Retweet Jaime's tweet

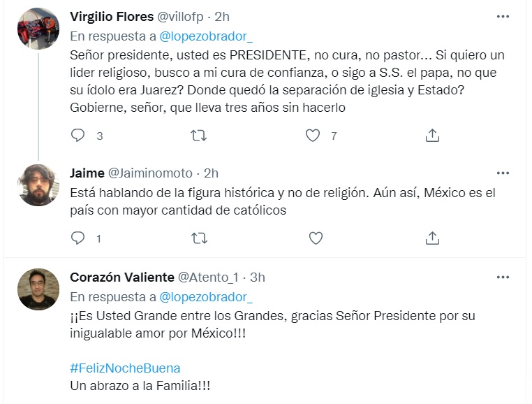coord(199,238)
